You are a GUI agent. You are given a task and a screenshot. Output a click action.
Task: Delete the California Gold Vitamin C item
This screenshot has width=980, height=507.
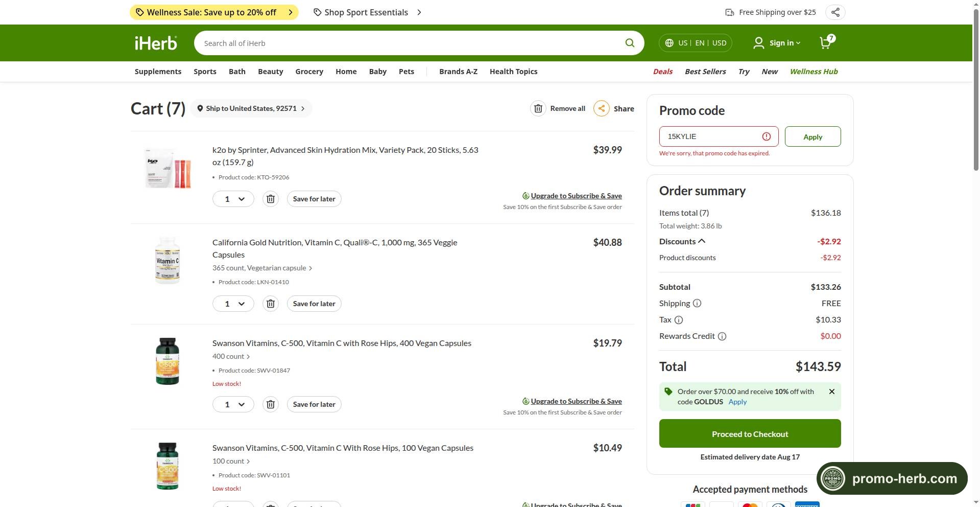tap(271, 304)
